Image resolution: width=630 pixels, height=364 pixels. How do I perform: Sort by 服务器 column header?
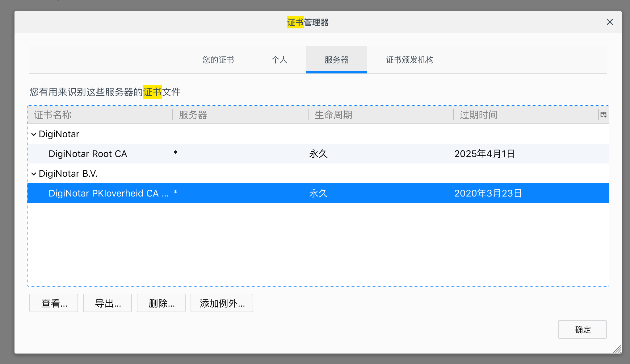tap(240, 115)
